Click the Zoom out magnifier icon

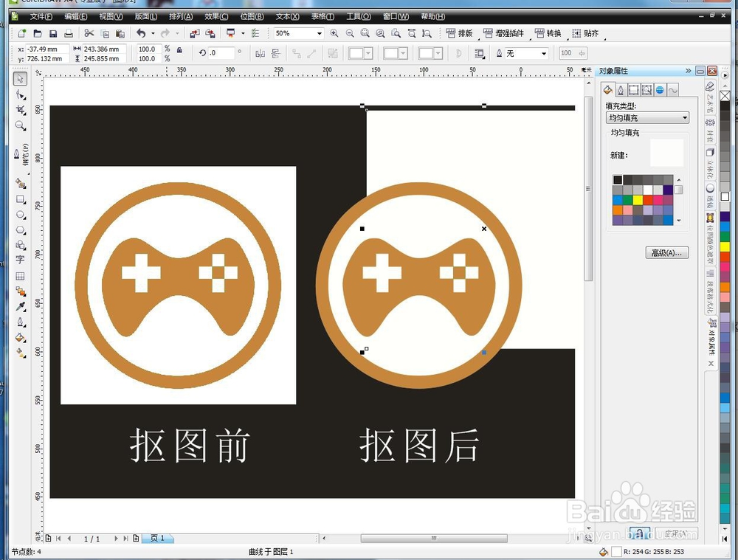pyautogui.click(x=350, y=33)
